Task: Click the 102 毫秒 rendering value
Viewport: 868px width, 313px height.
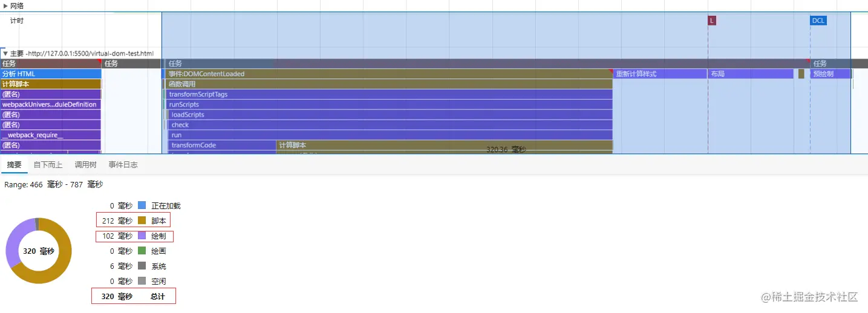Action: (x=117, y=236)
